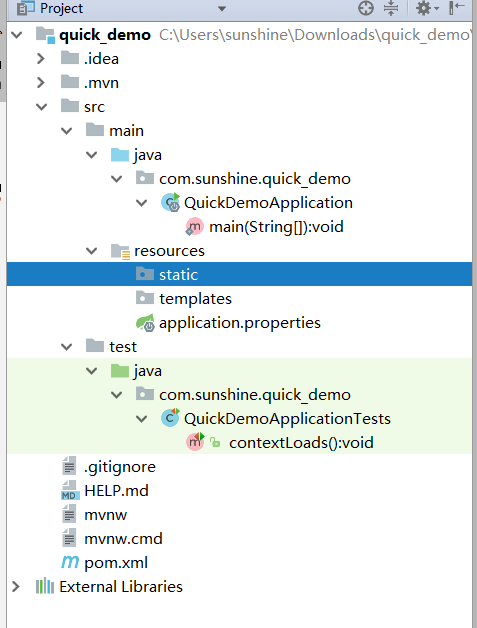
Task: Click the scroll from source crosshair icon
Action: click(366, 8)
